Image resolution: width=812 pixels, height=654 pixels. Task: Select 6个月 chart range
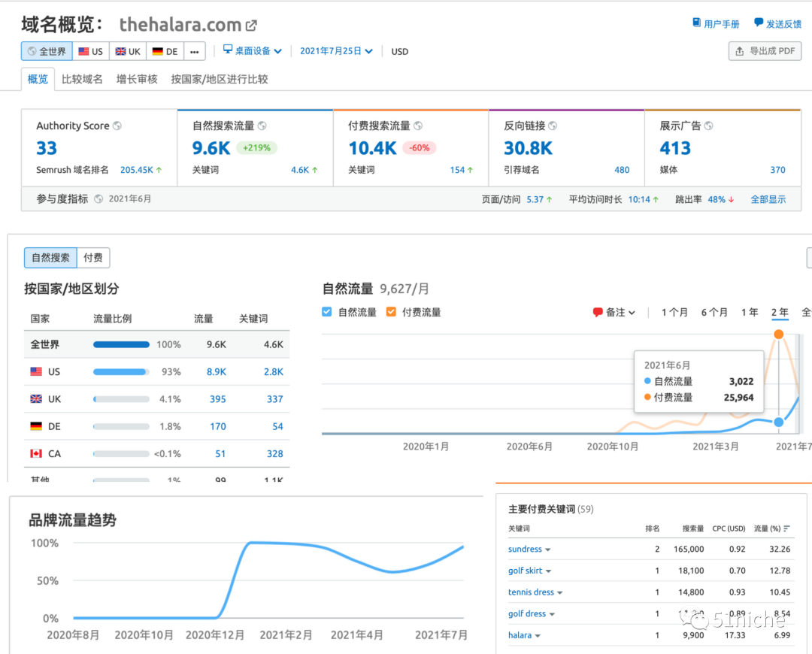pos(714,312)
